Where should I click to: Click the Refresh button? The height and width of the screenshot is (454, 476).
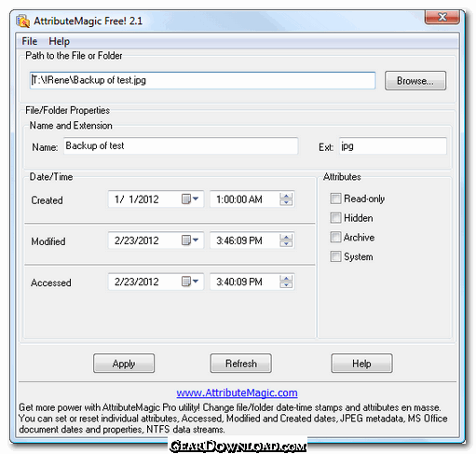click(x=241, y=364)
